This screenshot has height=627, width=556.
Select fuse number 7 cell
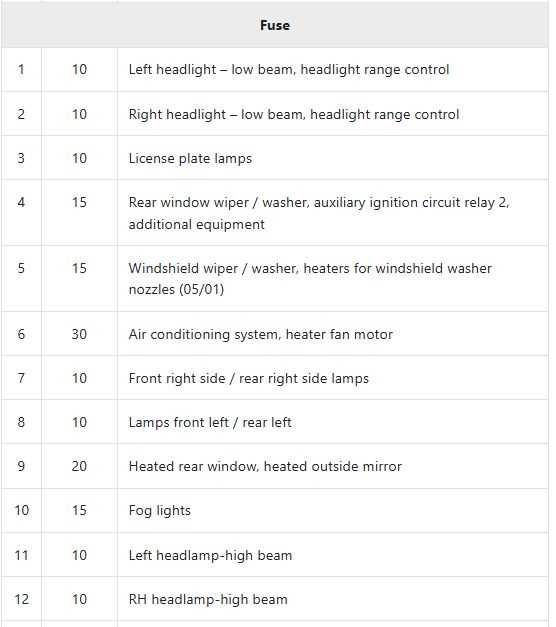click(x=21, y=378)
